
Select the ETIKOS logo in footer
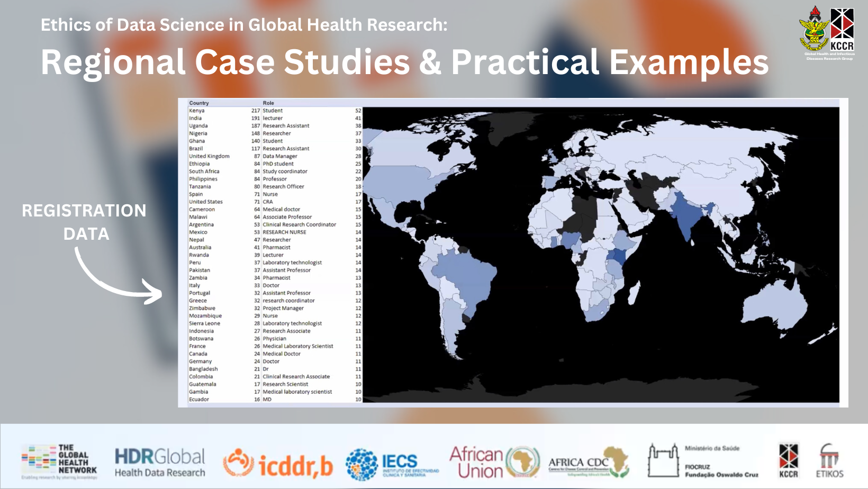pyautogui.click(x=829, y=461)
